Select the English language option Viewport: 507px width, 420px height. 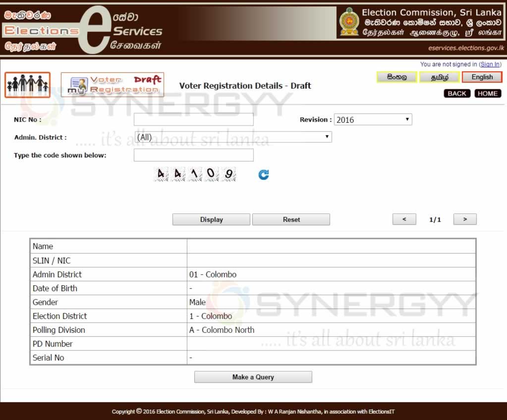(482, 77)
